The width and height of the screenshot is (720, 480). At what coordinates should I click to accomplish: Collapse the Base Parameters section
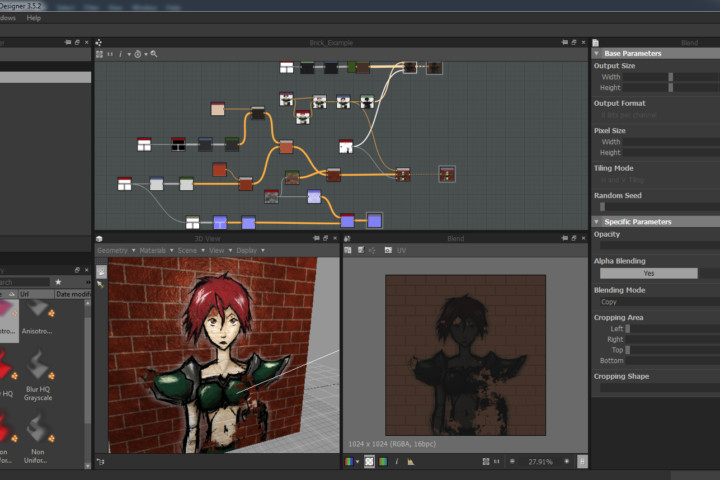[x=597, y=53]
